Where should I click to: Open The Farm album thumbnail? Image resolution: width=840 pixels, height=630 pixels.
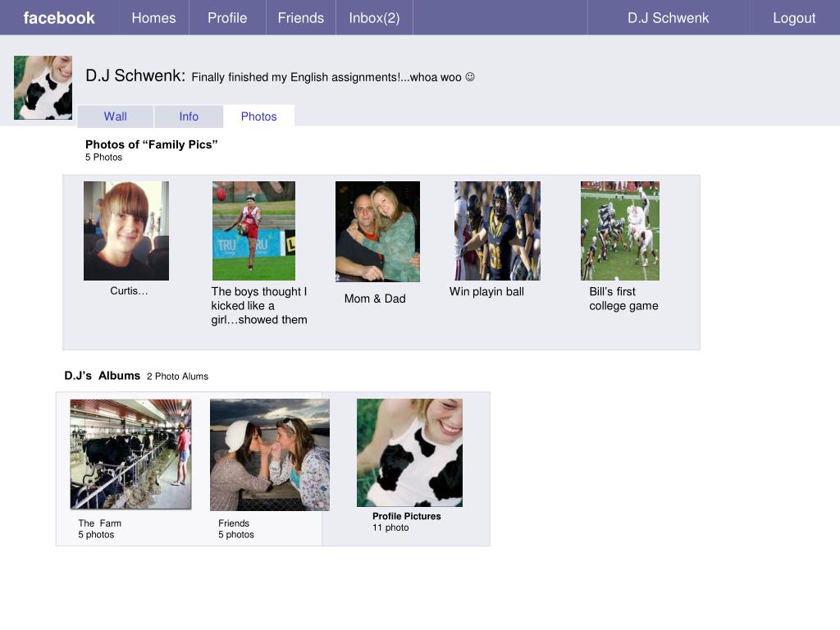[130, 454]
